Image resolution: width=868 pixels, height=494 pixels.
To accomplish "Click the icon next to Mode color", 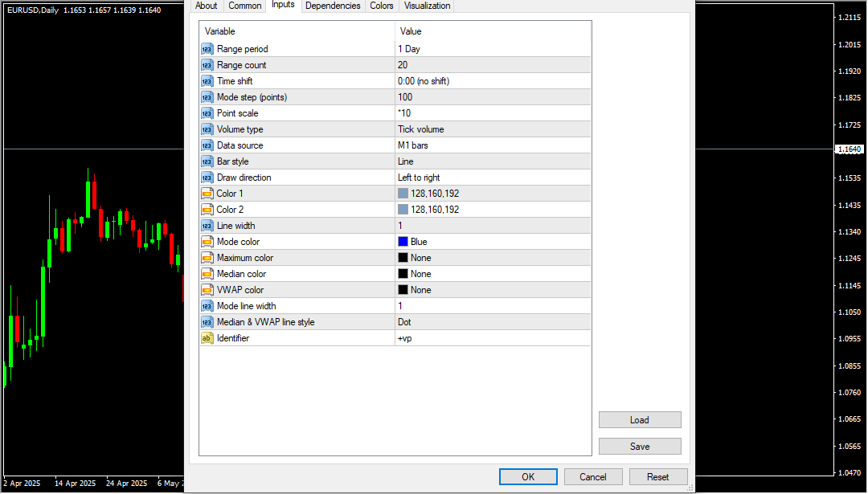I will pos(207,242).
